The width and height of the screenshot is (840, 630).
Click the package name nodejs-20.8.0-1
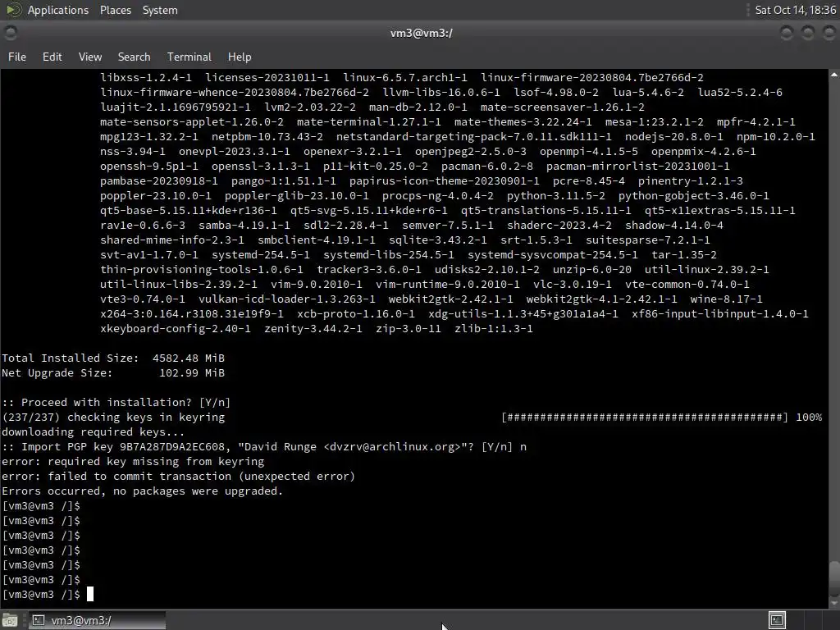674,137
